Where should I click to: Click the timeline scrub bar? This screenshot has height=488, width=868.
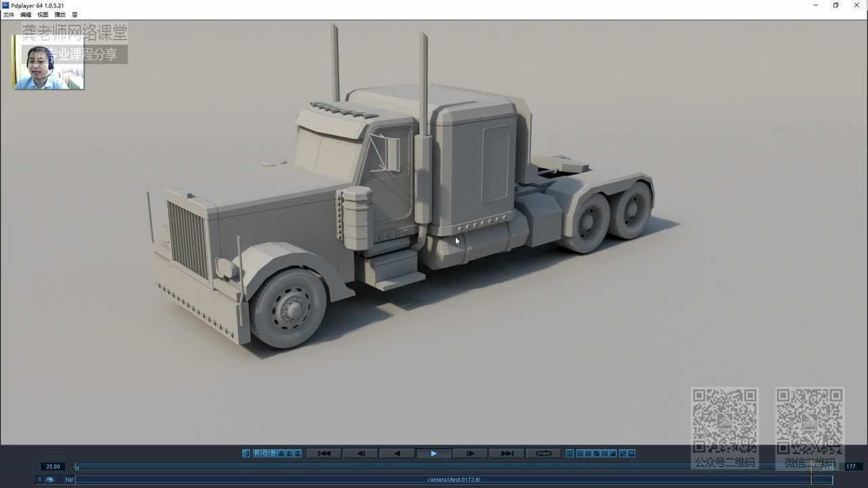[453, 467]
